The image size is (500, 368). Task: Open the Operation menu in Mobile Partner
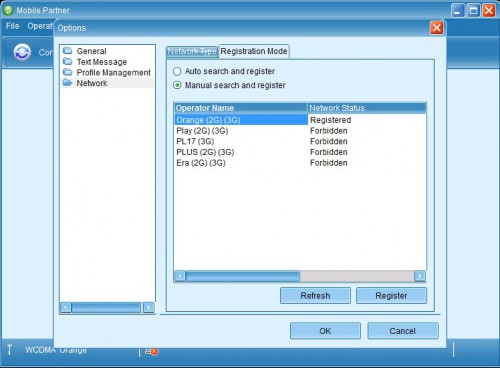click(40, 26)
